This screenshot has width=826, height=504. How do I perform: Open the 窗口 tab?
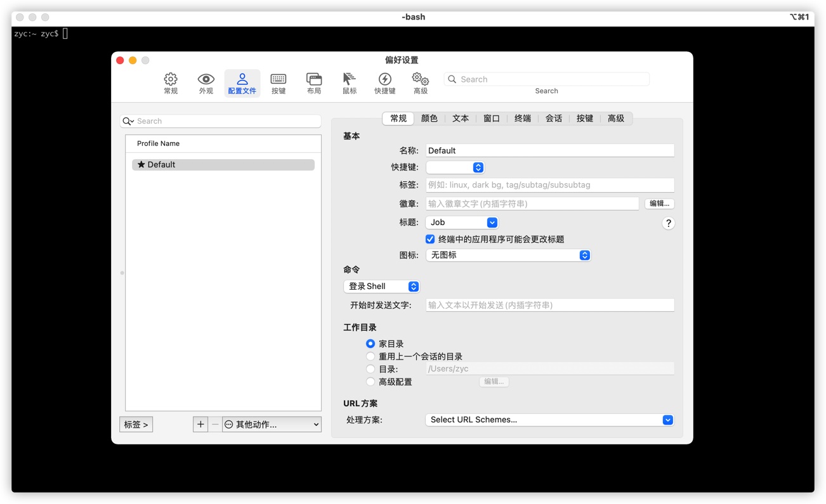coord(491,118)
